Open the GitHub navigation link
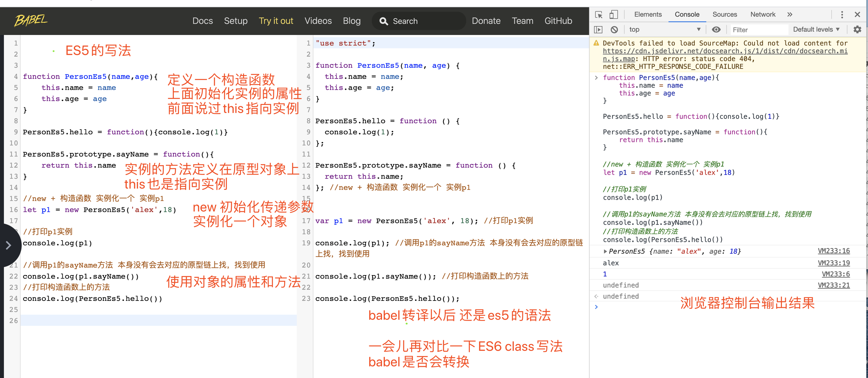Viewport: 868px width, 378px height. pos(558,21)
